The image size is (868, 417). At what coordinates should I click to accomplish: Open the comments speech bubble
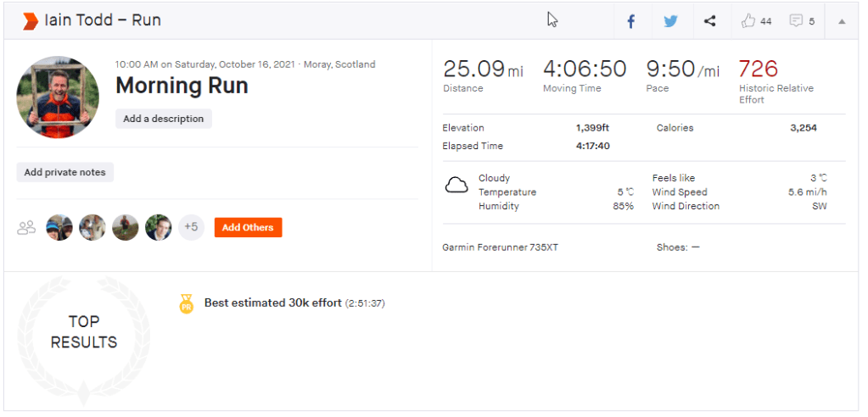point(796,21)
